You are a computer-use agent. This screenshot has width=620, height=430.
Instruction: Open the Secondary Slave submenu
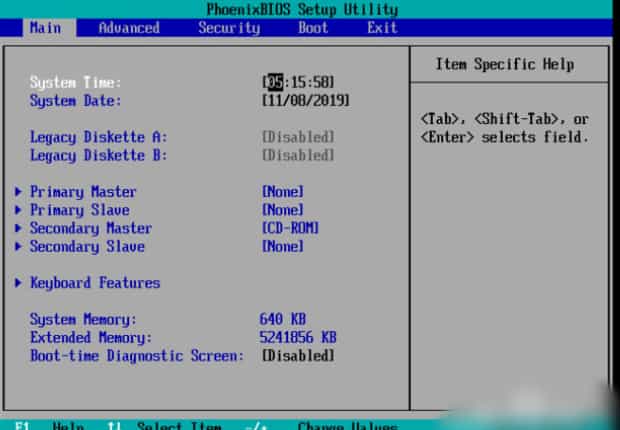coord(87,246)
